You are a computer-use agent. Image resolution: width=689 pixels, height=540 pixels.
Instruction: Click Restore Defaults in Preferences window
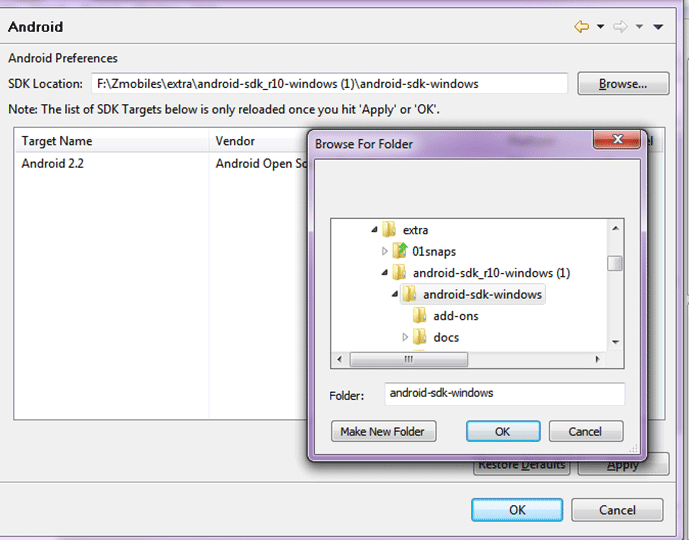[x=522, y=468]
